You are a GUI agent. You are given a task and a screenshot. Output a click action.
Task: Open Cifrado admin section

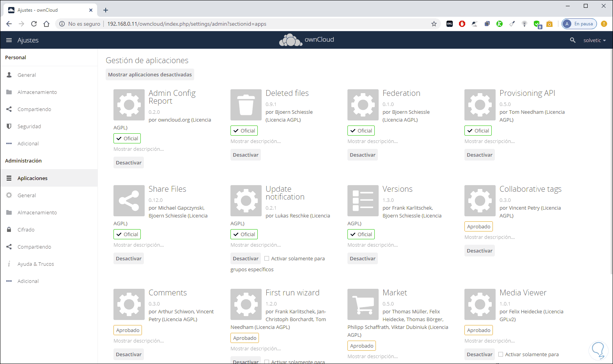point(49,230)
